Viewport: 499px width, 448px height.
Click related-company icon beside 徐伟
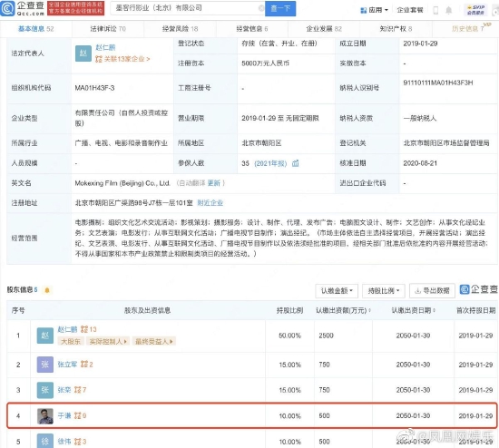coord(77,442)
